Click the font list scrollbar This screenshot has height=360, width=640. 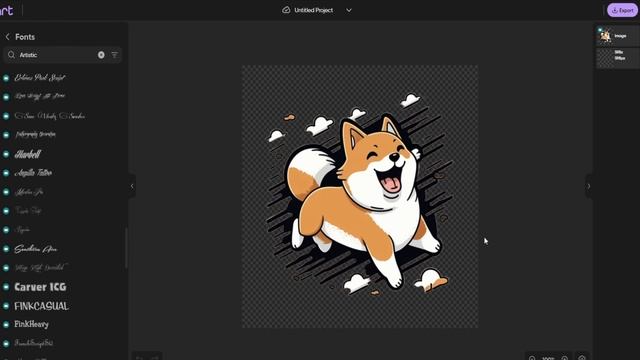(126, 248)
